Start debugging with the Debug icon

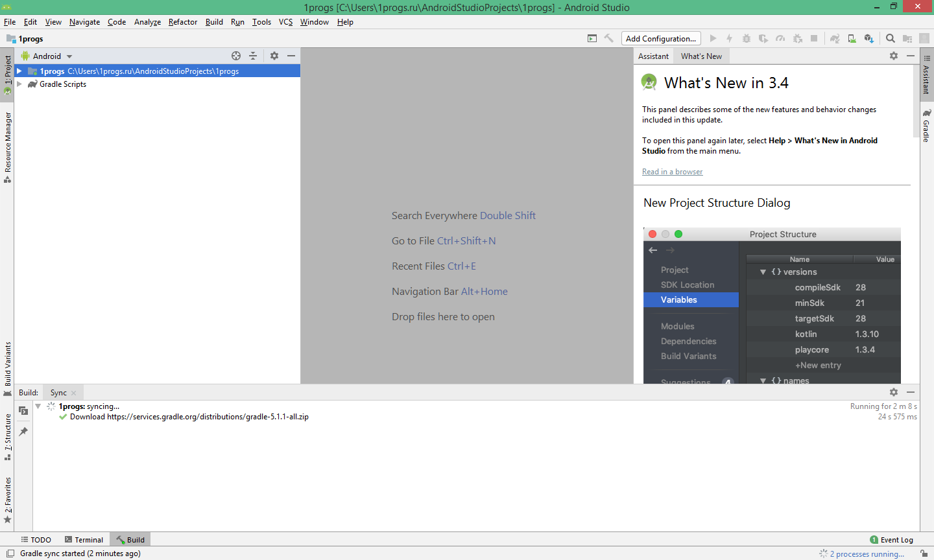tap(747, 38)
